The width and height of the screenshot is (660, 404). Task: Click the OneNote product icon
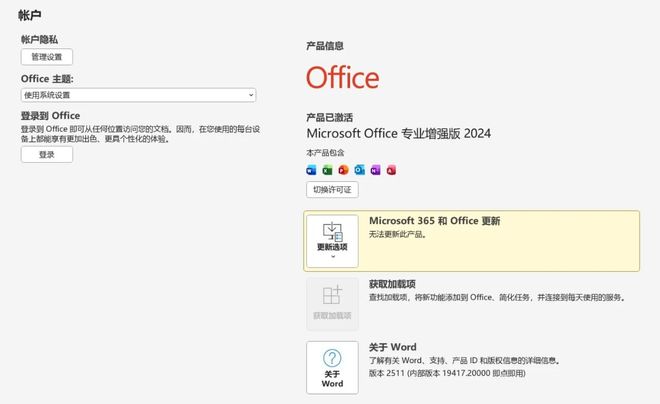point(375,170)
